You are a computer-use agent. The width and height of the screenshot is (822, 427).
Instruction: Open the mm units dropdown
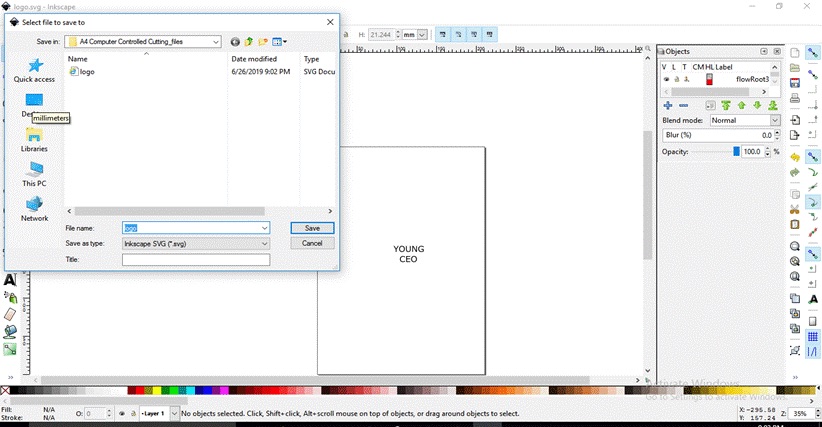point(422,35)
